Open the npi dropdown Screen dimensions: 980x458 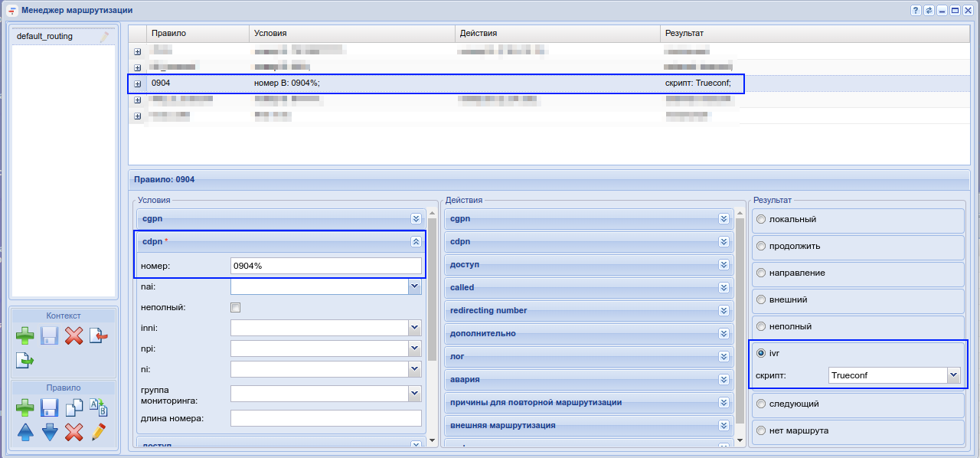(415, 348)
